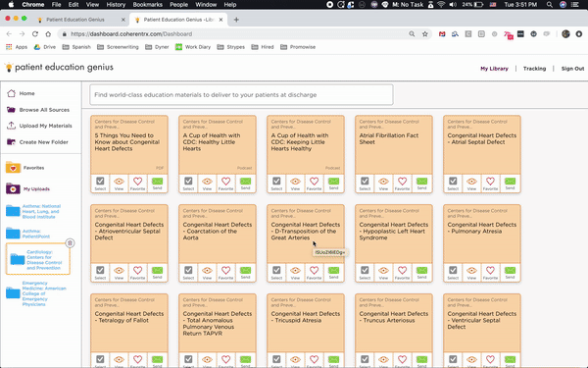Click the patient education genius logo
This screenshot has height=368, width=588.
pos(59,67)
